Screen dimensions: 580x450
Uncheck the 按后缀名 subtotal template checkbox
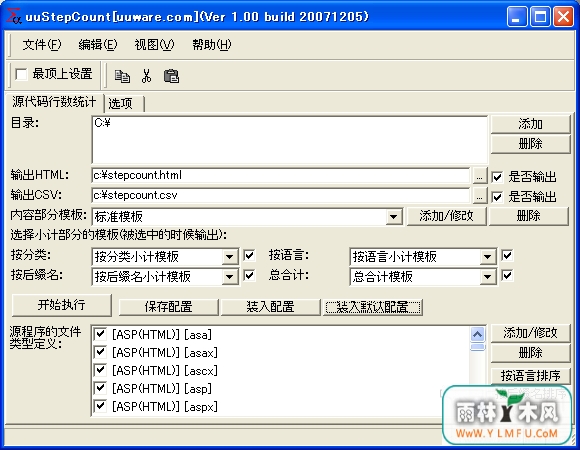click(249, 275)
